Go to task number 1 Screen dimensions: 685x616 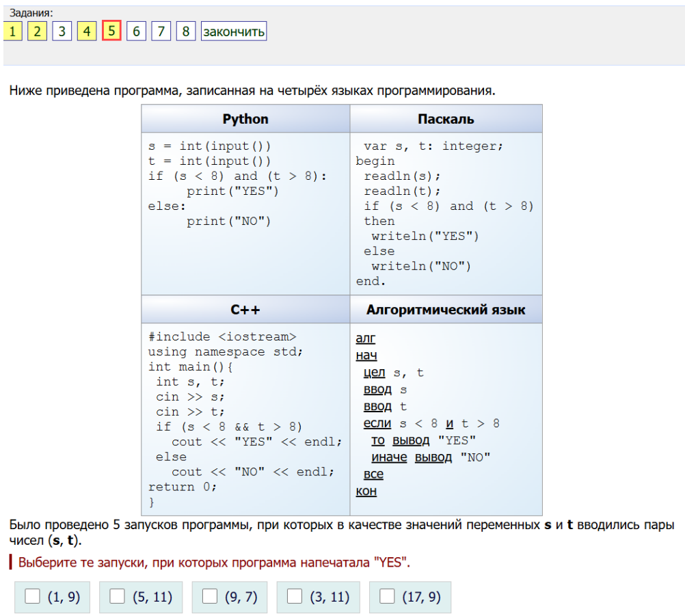(12, 31)
